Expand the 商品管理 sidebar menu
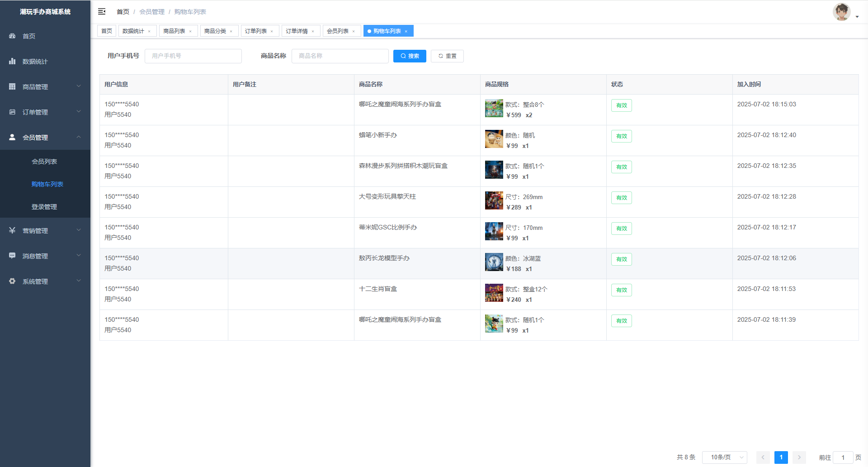Image resolution: width=868 pixels, height=467 pixels. 45,86
